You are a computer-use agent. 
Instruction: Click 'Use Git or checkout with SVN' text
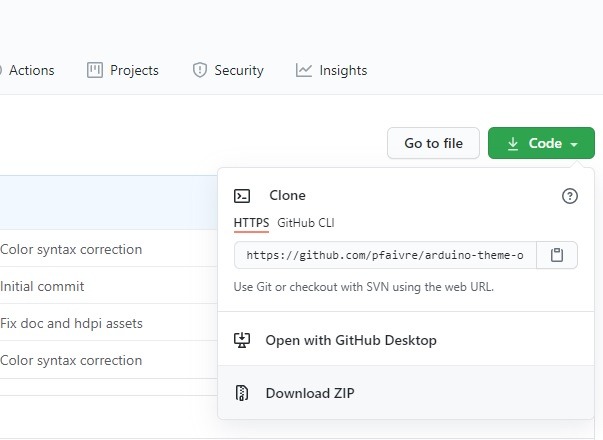pos(364,287)
